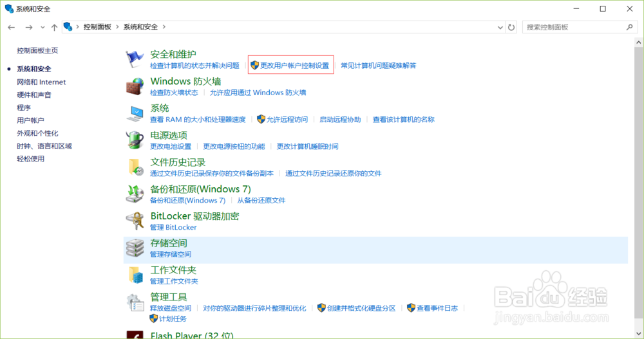The width and height of the screenshot is (644, 339).
Task: Click the Storage Spaces drives icon
Action: coord(135,248)
